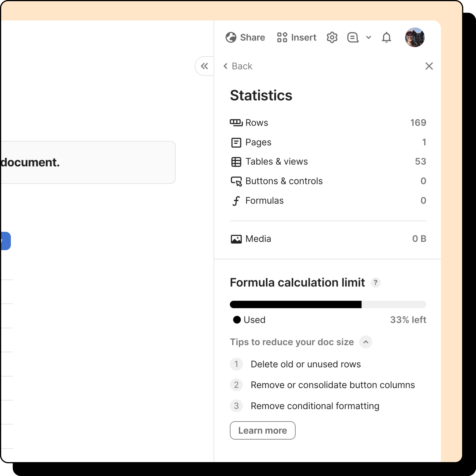
Task: Click the Media statistic icon
Action: [236, 239]
